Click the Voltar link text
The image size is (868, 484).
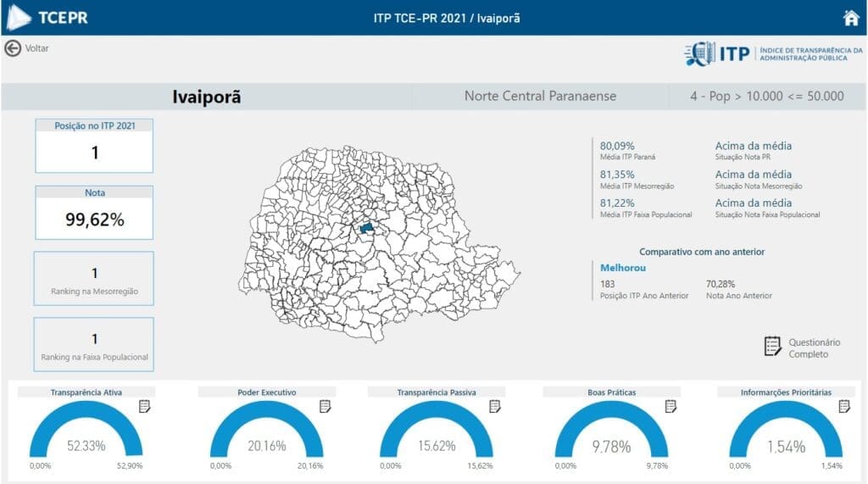[x=37, y=48]
